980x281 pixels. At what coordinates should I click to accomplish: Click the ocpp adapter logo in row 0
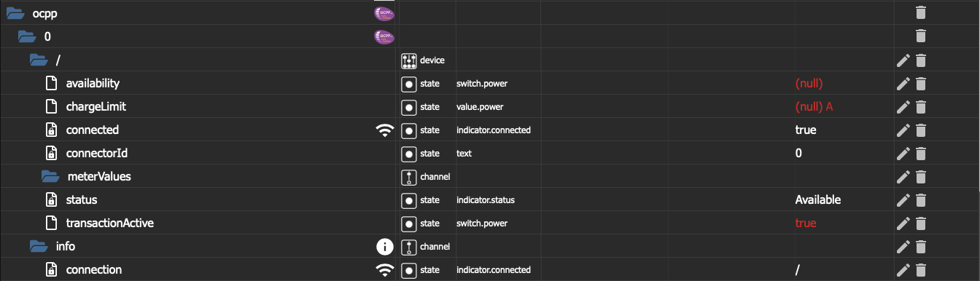(384, 36)
